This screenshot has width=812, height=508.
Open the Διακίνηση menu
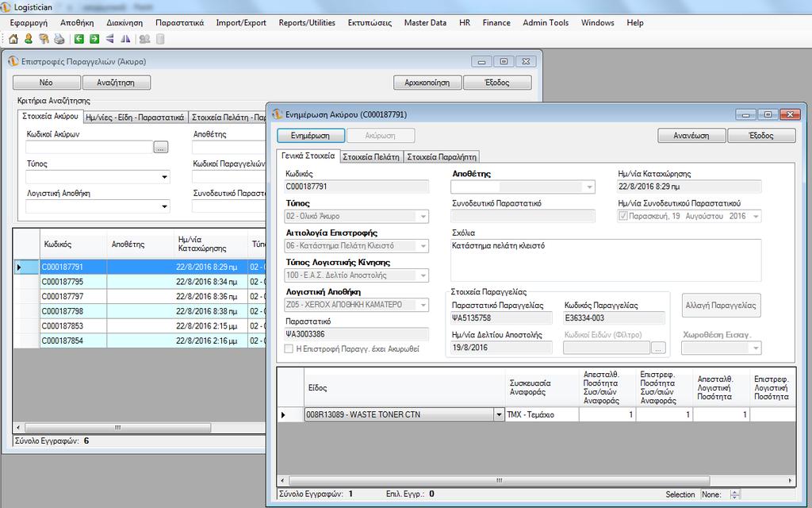[124, 23]
